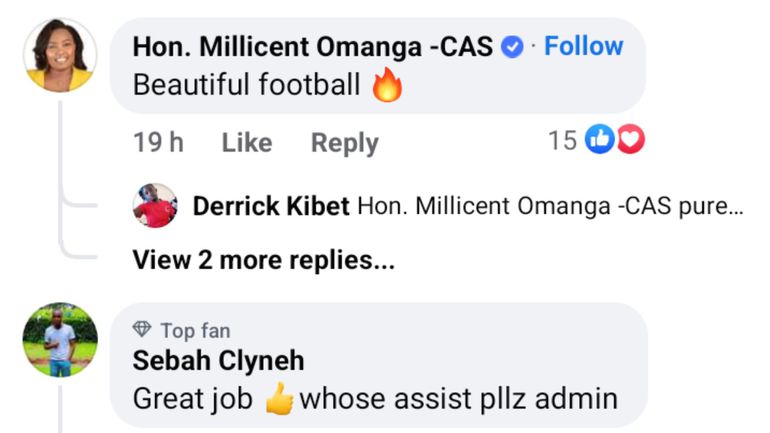Open Millicent Omanga's profile picture

coord(60,55)
